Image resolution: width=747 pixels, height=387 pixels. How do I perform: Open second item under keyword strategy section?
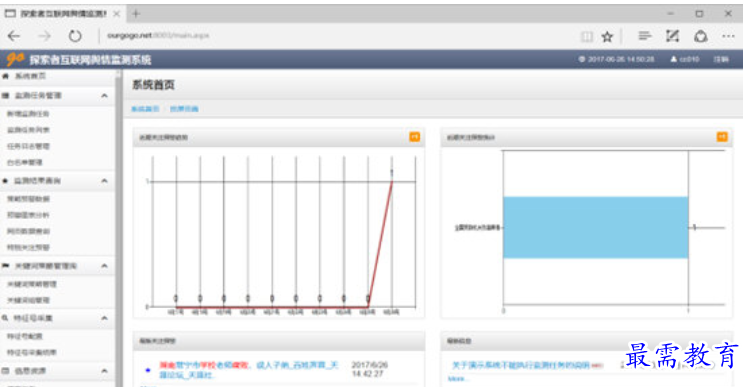click(28, 300)
